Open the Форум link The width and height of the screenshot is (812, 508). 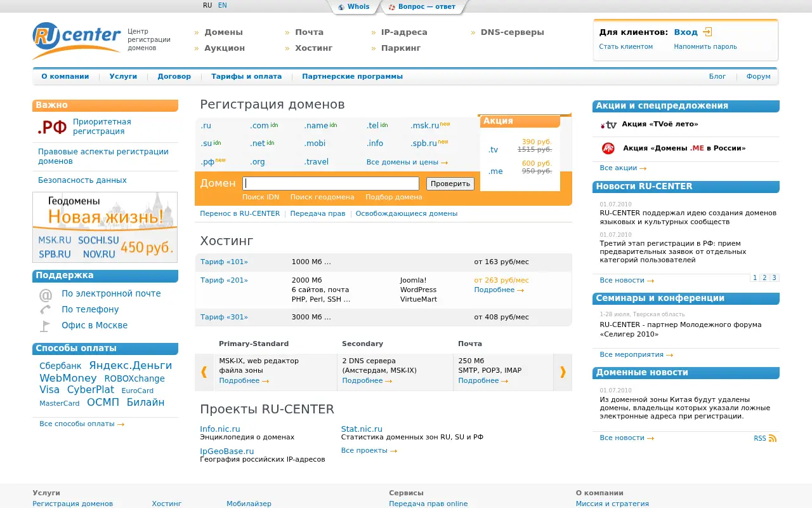click(x=759, y=77)
